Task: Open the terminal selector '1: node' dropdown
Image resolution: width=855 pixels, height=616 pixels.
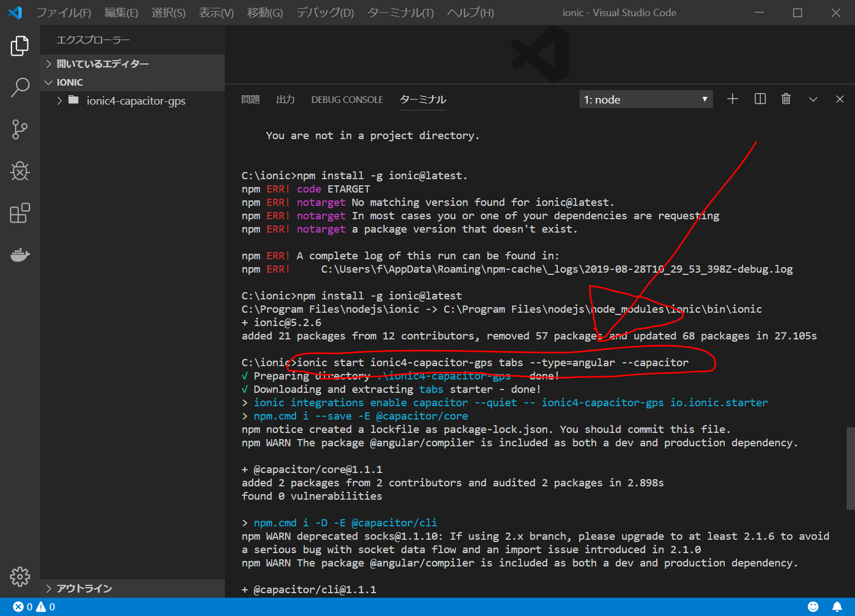Action: tap(646, 100)
